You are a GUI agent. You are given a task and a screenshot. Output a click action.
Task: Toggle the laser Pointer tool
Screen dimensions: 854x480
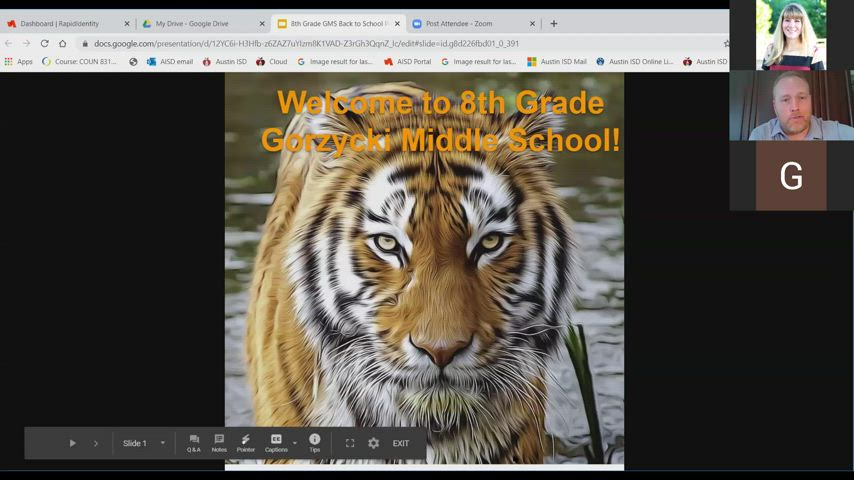(x=245, y=442)
